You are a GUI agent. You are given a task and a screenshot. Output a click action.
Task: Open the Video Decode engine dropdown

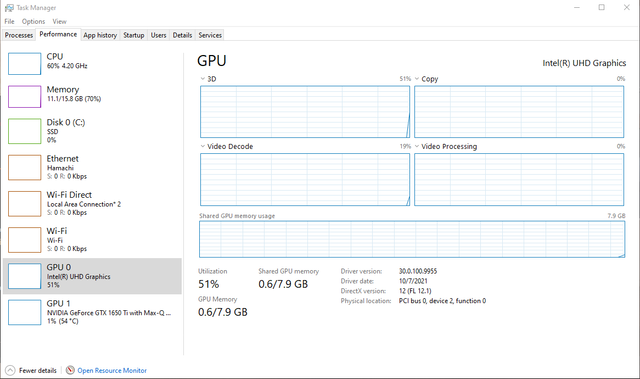(202, 146)
